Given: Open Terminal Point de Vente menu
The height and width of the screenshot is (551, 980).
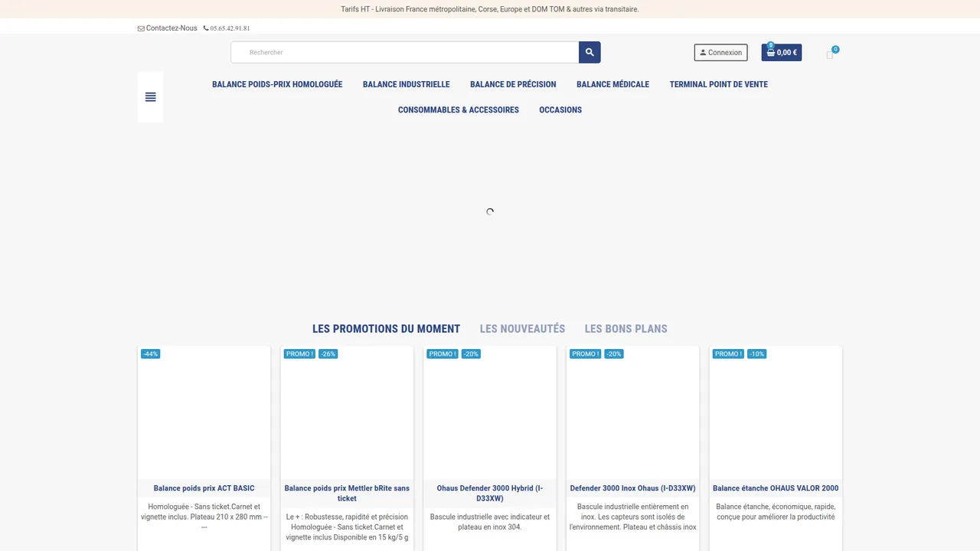Looking at the screenshot, I should click(x=719, y=84).
